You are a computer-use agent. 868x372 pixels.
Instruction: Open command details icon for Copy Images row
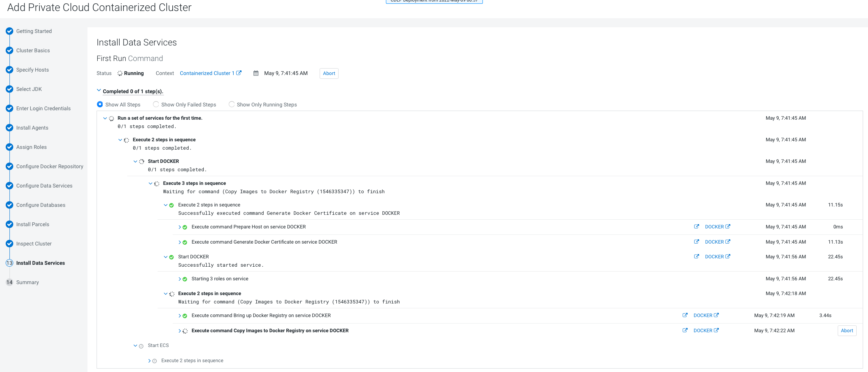tap(685, 330)
